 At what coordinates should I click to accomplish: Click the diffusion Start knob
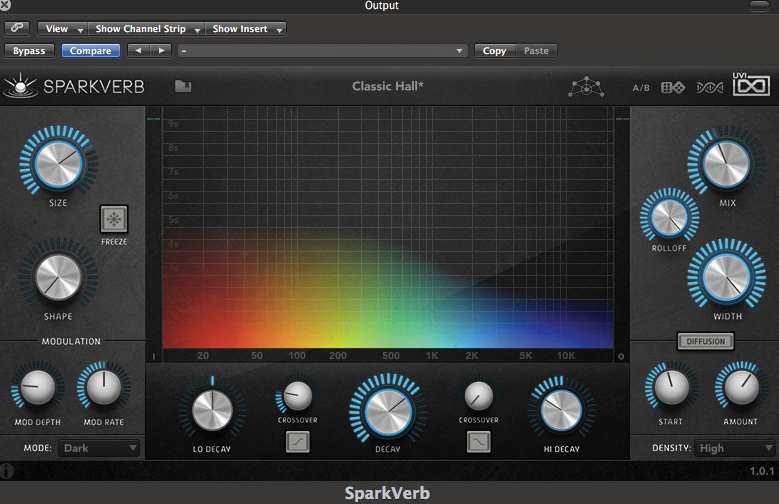[x=672, y=387]
